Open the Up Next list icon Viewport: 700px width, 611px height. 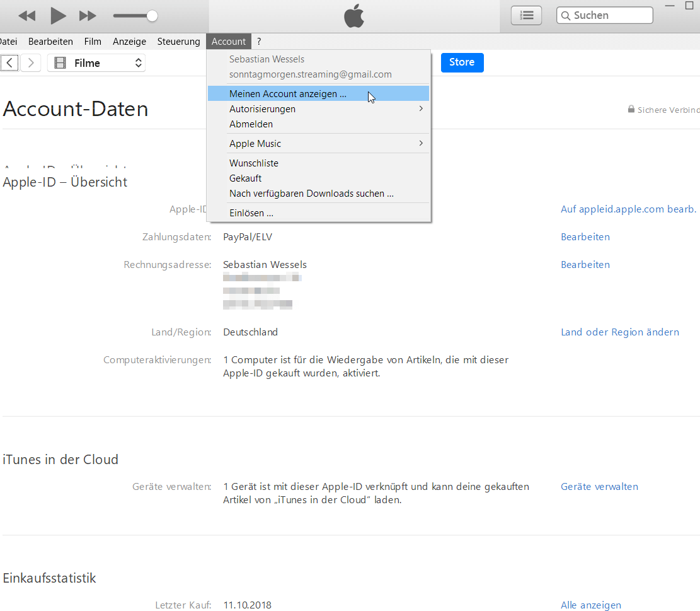pyautogui.click(x=526, y=16)
